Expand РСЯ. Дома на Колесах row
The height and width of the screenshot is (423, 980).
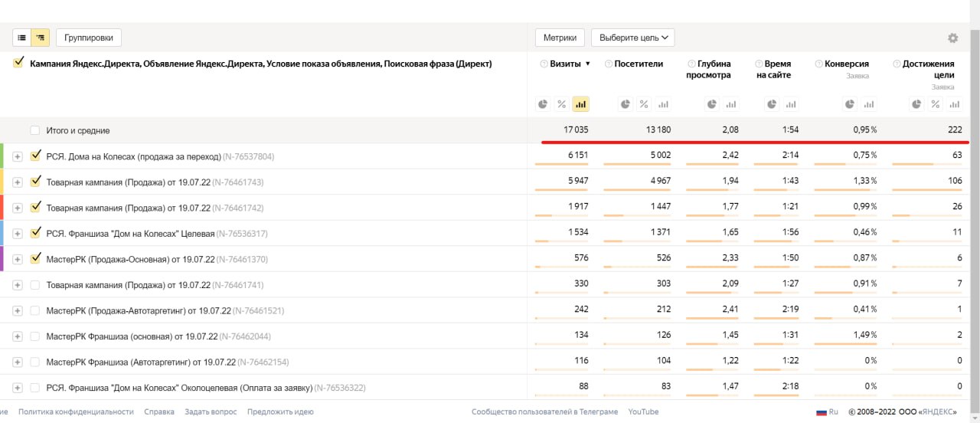click(18, 157)
